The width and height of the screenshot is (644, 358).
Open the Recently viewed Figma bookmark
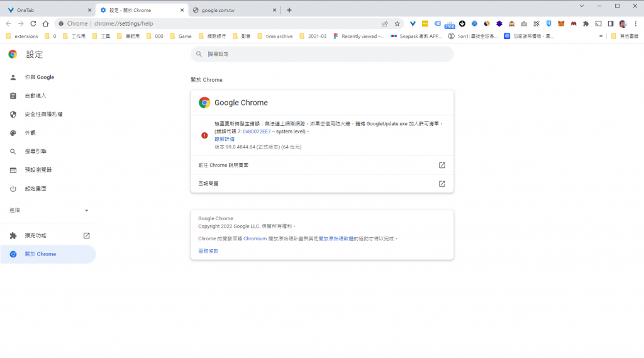tap(358, 36)
